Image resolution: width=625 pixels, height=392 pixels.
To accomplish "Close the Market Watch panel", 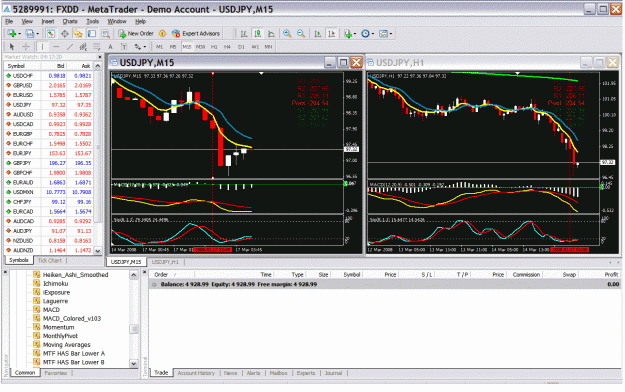I will point(100,57).
